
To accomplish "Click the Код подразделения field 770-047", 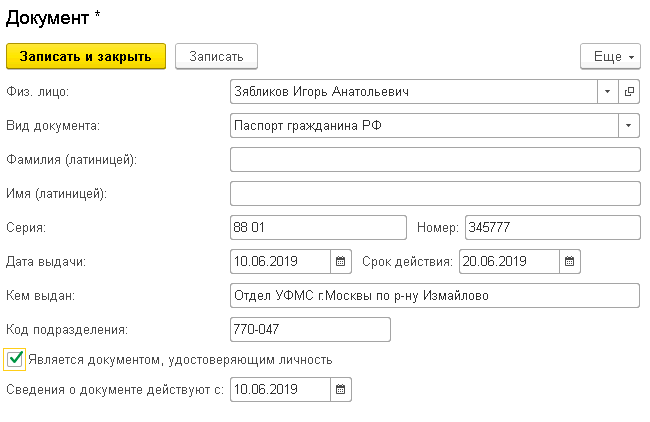I will click(310, 330).
